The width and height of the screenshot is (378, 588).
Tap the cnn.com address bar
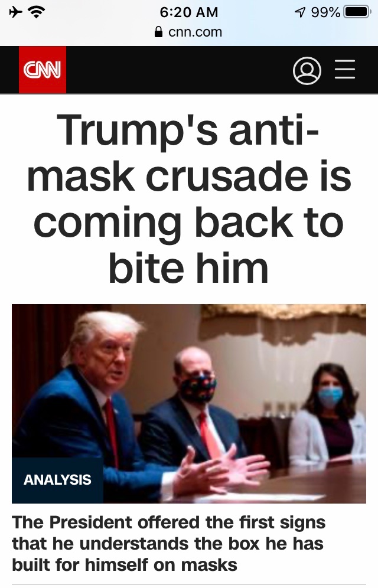[x=188, y=32]
